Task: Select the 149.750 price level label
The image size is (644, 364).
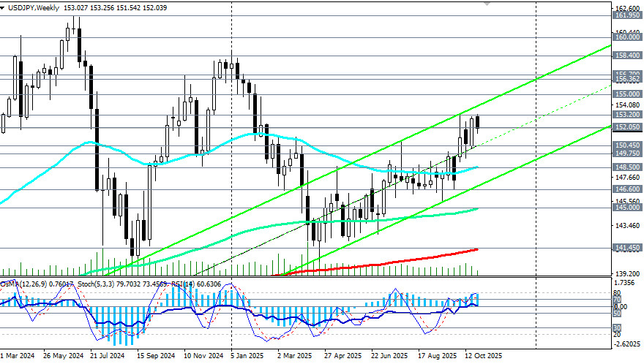Action: (626, 153)
